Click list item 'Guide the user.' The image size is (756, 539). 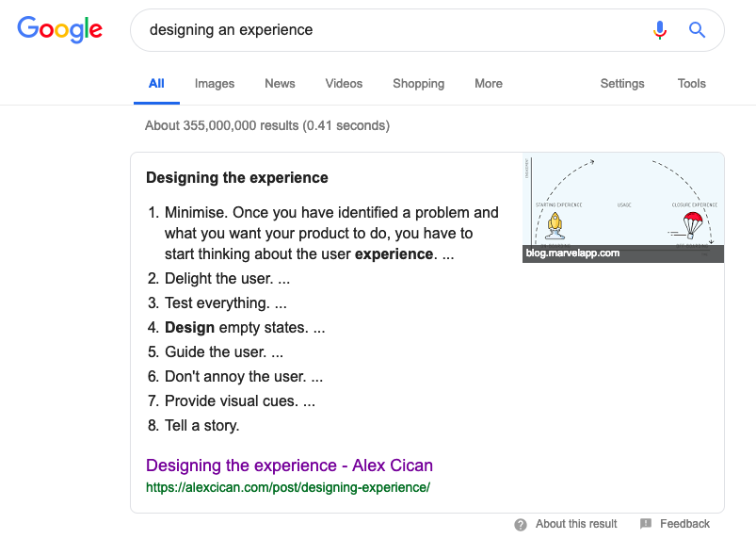pos(216,352)
